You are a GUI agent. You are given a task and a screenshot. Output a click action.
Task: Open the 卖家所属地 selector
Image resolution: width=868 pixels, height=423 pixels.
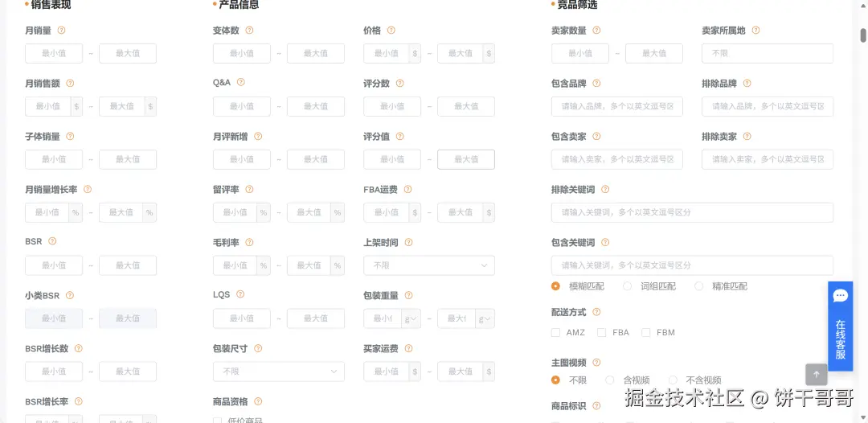(x=768, y=54)
